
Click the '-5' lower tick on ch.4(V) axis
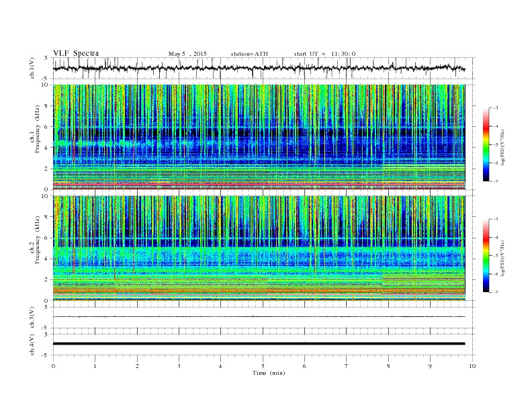tap(46, 355)
